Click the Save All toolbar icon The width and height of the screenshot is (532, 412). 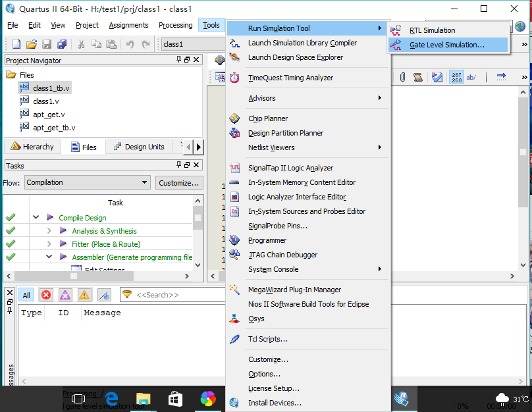[62, 44]
